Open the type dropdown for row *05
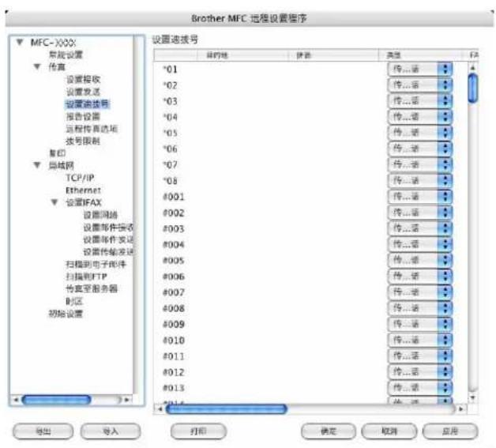Viewport: 496px width, 448px height. click(419, 133)
